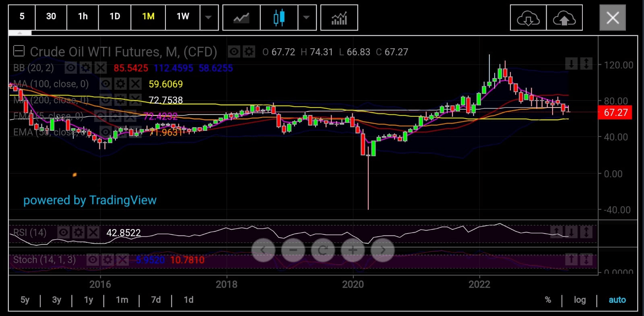Toggle percent scale mode
Viewport: 644px width, 316px height.
pos(548,300)
